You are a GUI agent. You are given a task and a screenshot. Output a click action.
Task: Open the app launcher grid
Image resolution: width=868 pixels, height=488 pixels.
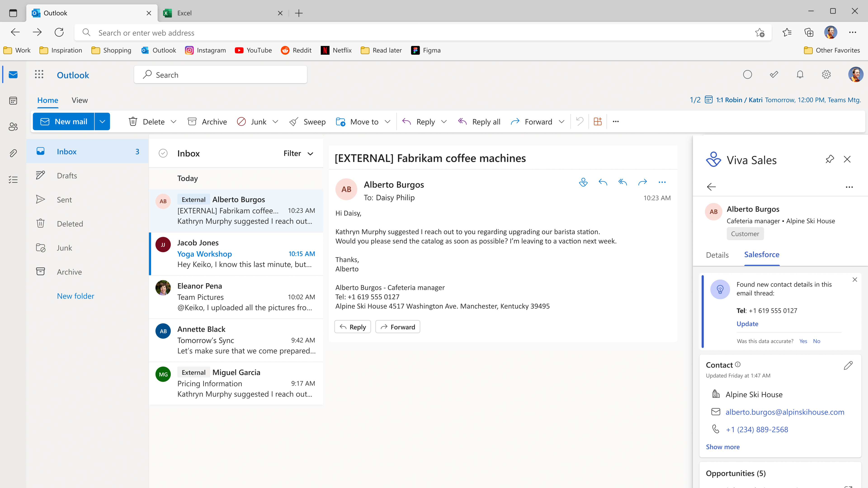pos(39,74)
